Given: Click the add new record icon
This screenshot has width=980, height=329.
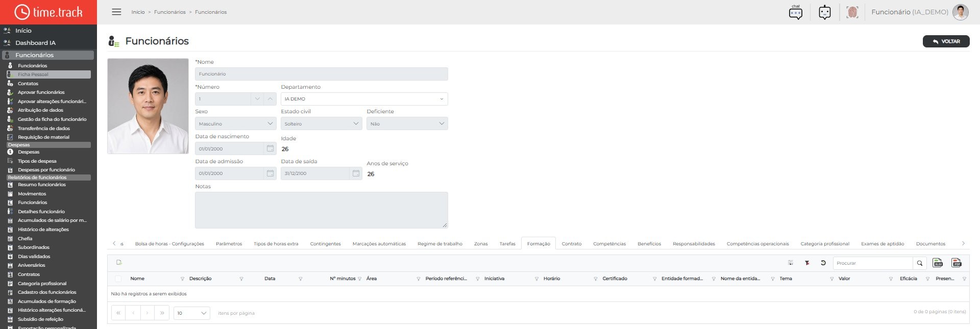Looking at the screenshot, I should coord(119,263).
